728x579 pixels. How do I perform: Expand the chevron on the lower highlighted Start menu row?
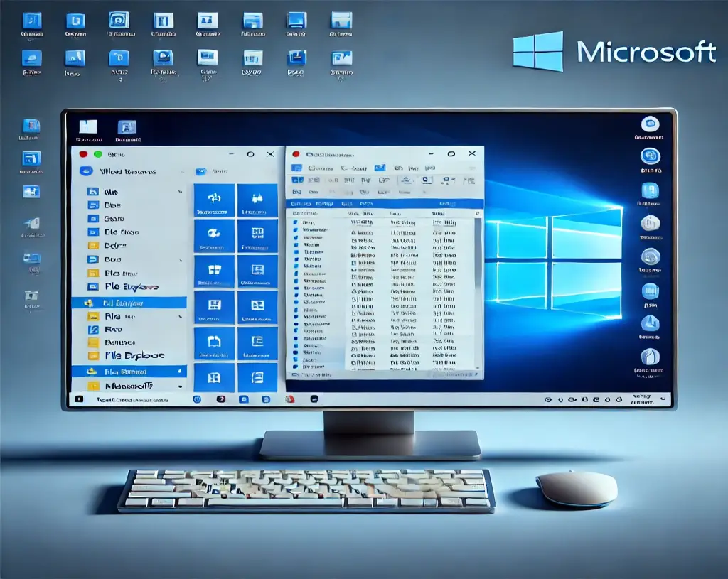click(x=180, y=371)
